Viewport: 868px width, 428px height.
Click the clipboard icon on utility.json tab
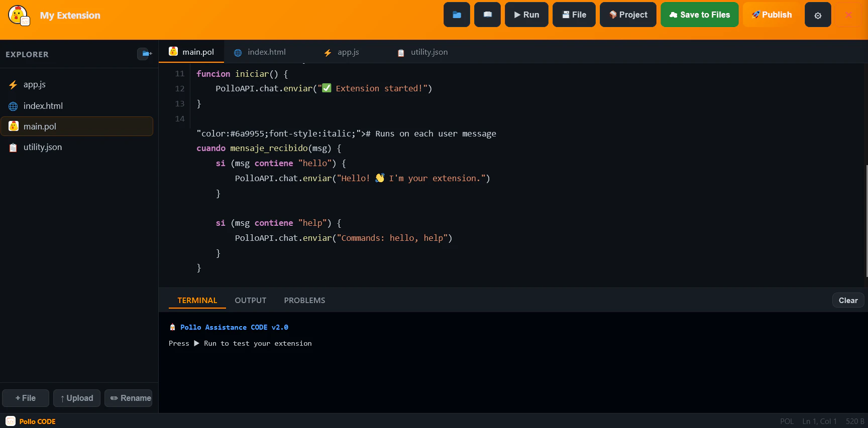(401, 53)
